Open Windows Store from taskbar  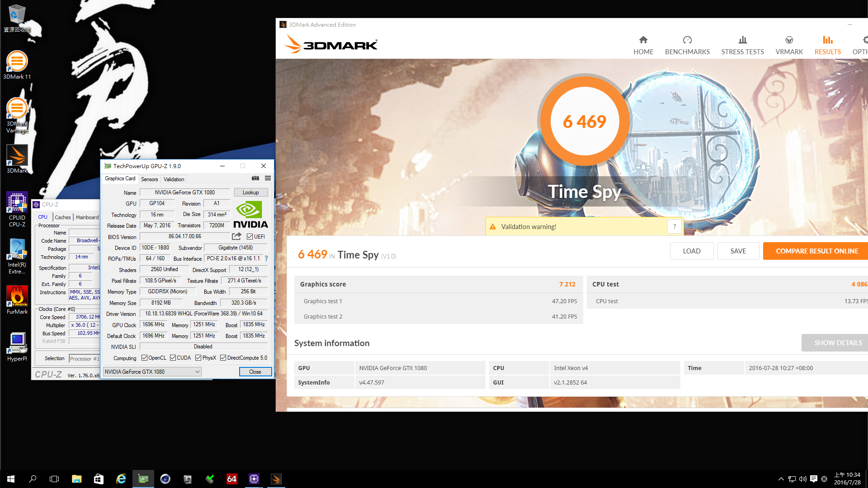click(x=99, y=479)
